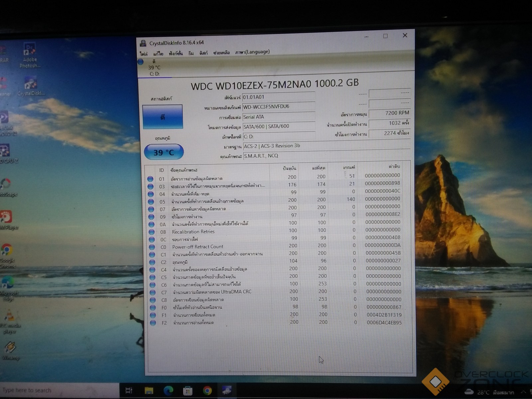Click status circle of attribute C5 row
Image resolution: width=532 pixels, height=399 pixels.
tap(152, 277)
